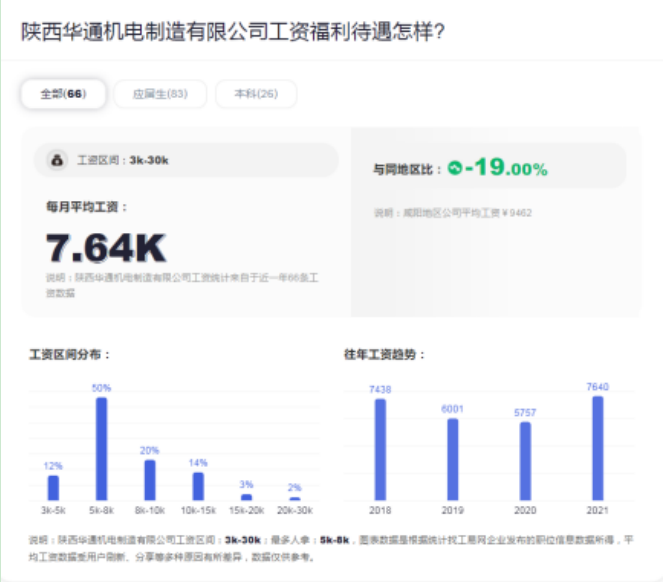The height and width of the screenshot is (582, 663).
Task: Click the 3k-30k salary range value
Action: click(x=149, y=160)
